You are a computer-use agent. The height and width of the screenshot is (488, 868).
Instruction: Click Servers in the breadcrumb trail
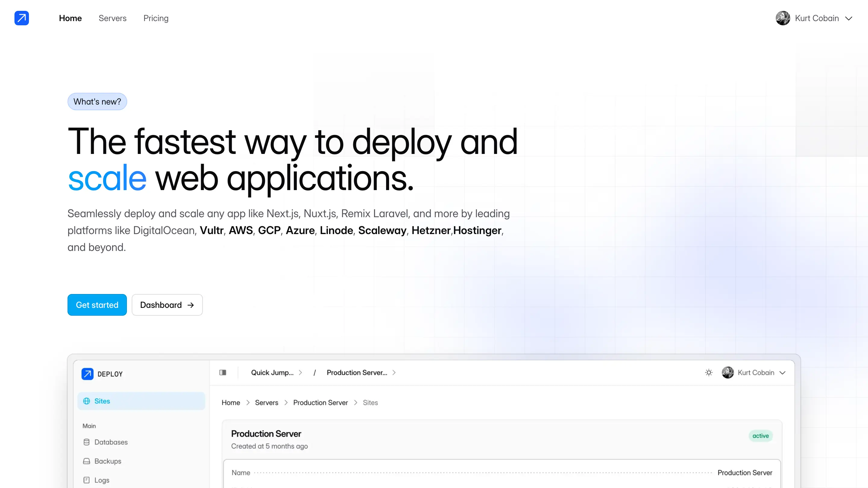pos(266,402)
